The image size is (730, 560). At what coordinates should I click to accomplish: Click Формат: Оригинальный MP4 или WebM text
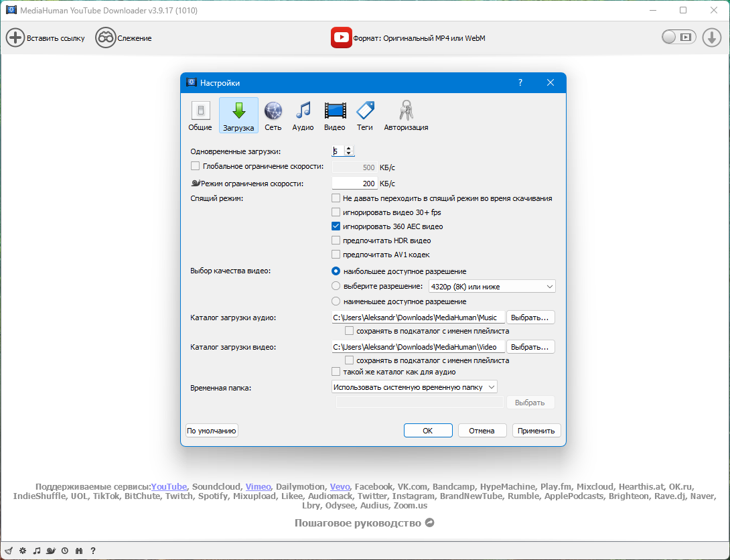point(419,38)
